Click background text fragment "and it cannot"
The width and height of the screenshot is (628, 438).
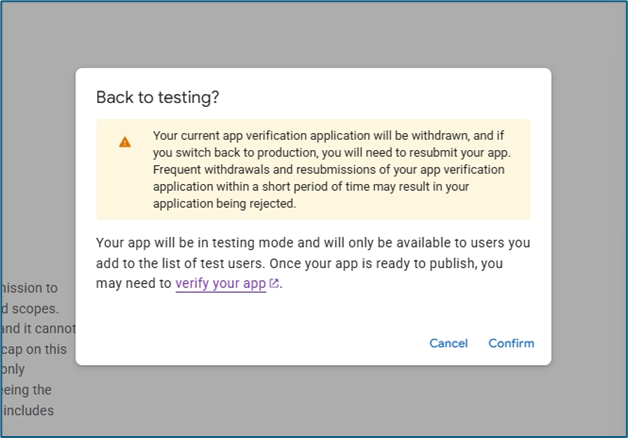point(36,328)
